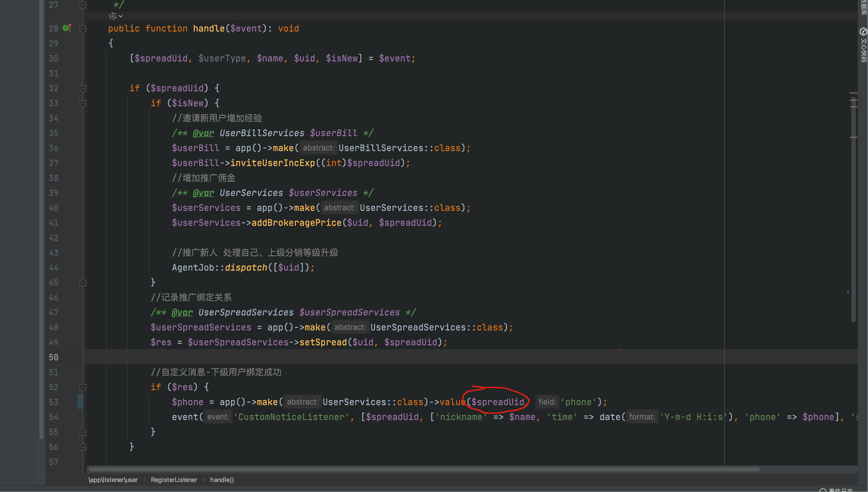
Task: Collapse the if ($isNew) block on line 33
Action: tap(83, 103)
